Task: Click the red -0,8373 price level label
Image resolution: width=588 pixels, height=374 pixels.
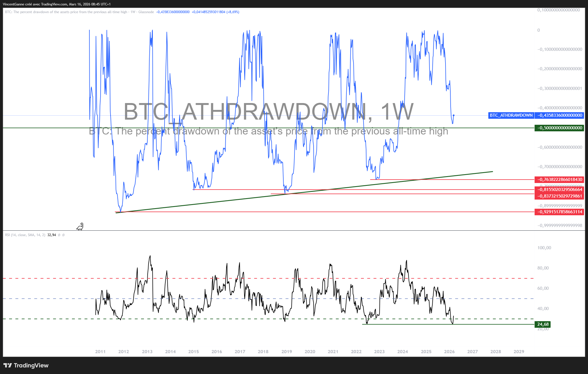Action: [559, 196]
